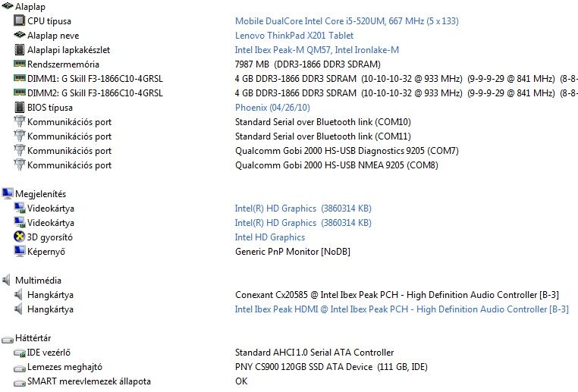
Task: Select the Rendszermemória RAM icon
Action: 19,64
